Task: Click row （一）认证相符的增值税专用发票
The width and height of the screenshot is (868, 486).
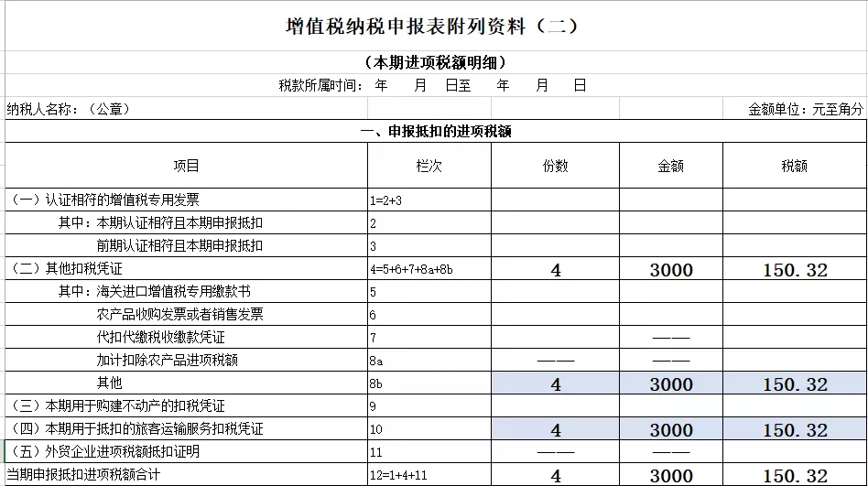Action: click(186, 200)
